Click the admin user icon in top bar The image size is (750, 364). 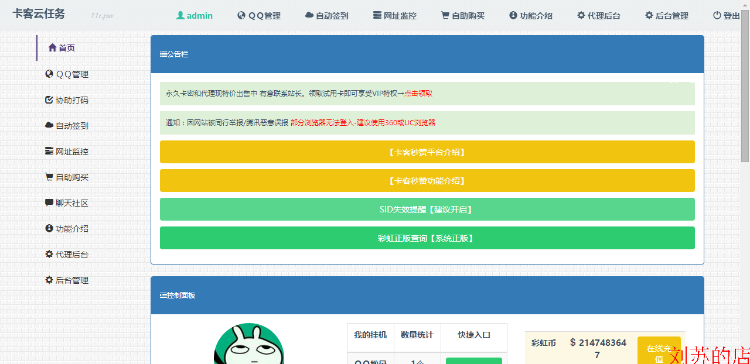(180, 15)
